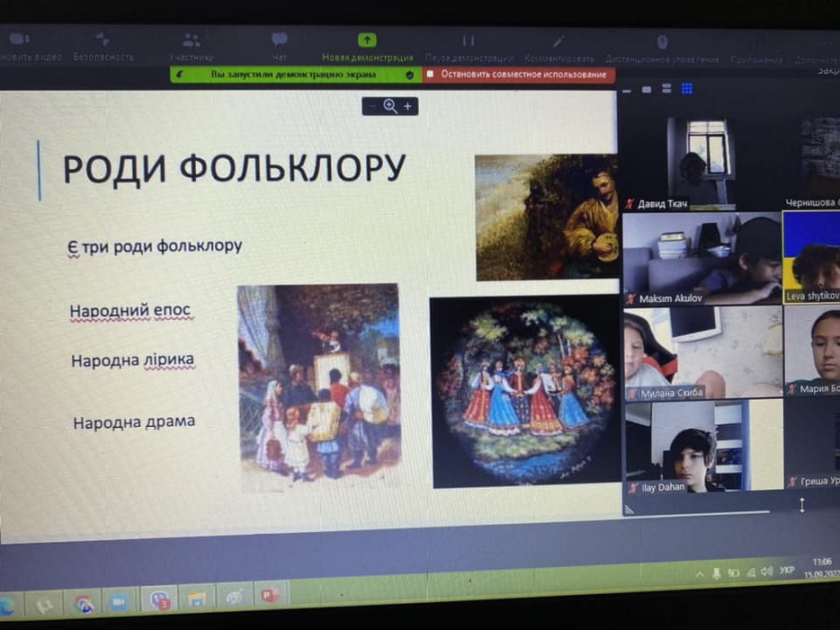This screenshot has width=840, height=630.
Task: Open the volume control in system tray
Action: point(767,571)
